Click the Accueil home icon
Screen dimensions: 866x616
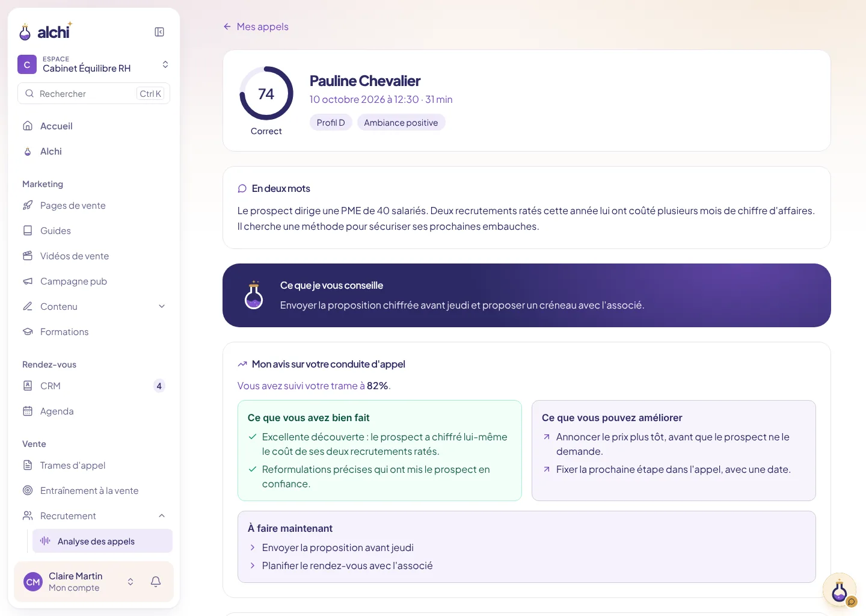coord(28,126)
